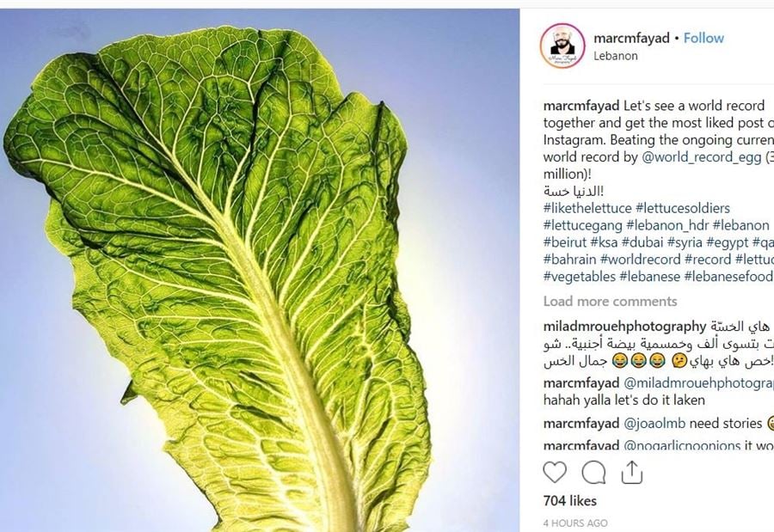Screen dimensions: 774x532
Task: Open the @joaolmb mention
Action: point(654,424)
